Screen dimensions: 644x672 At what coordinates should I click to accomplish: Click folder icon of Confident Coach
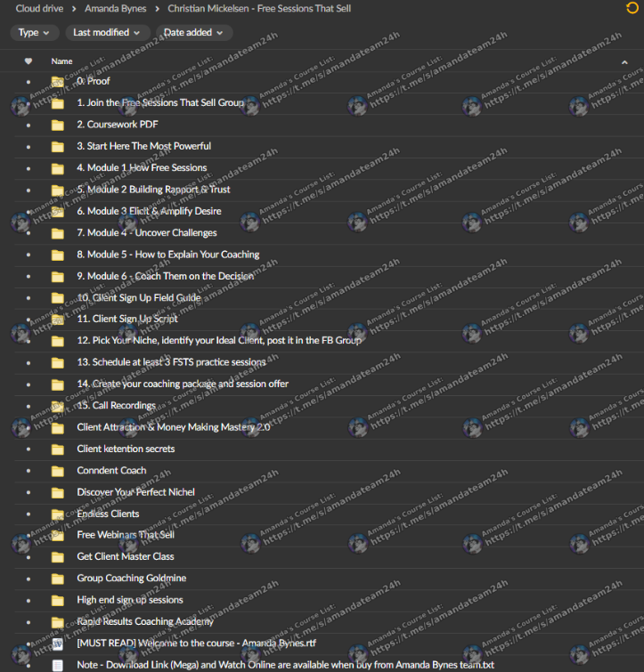(58, 471)
